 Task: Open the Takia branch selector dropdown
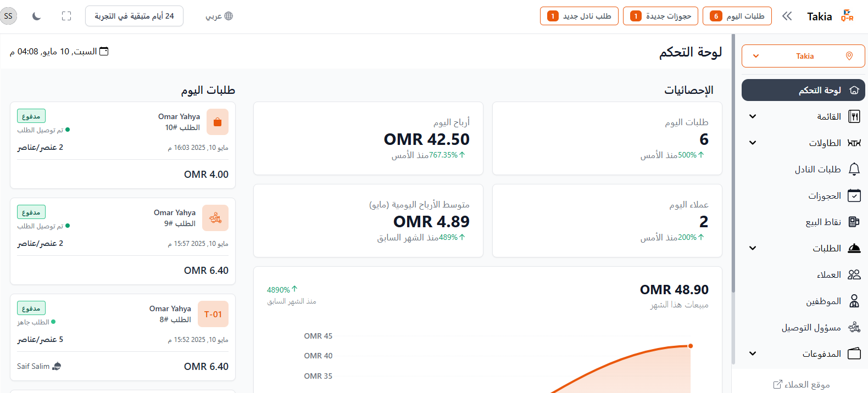point(803,56)
